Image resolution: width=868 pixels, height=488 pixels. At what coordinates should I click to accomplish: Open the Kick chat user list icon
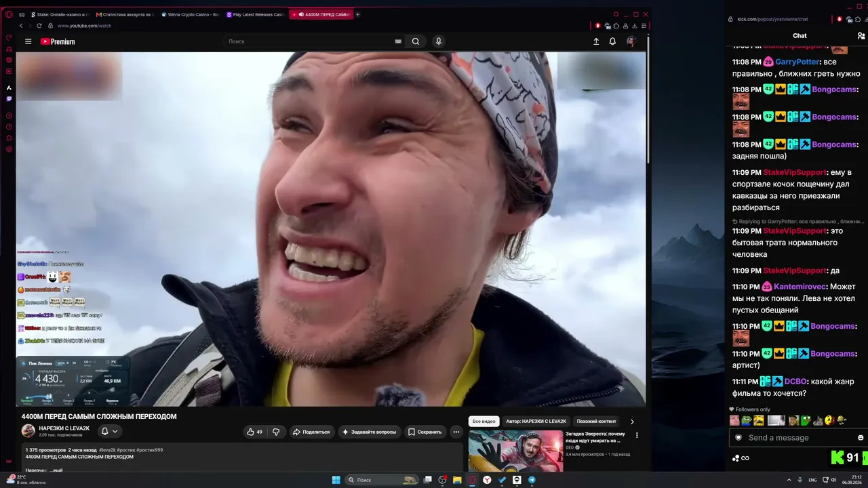pos(861,36)
